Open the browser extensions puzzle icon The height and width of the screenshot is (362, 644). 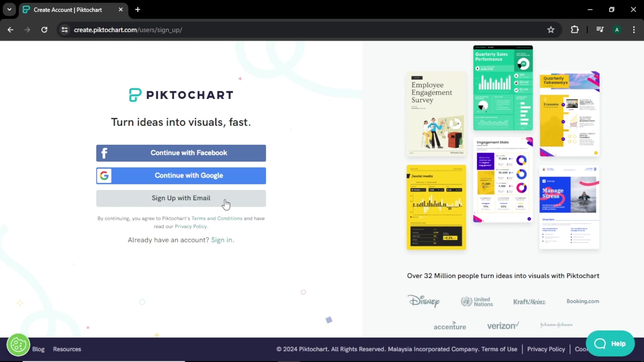575,30
